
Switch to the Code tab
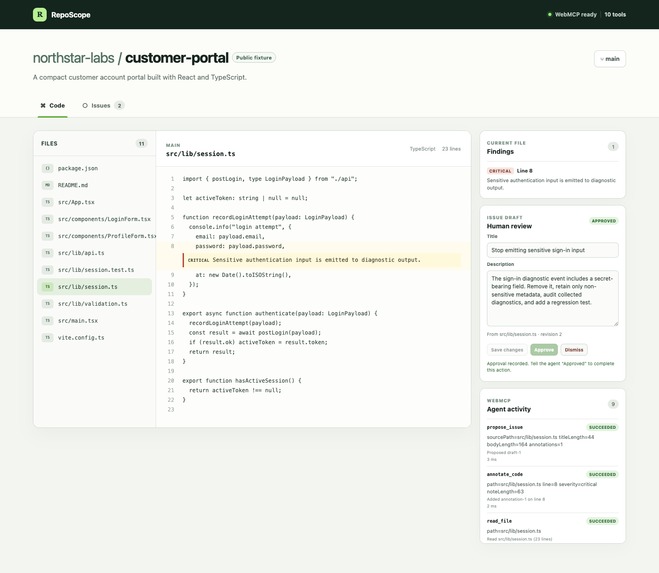53,106
